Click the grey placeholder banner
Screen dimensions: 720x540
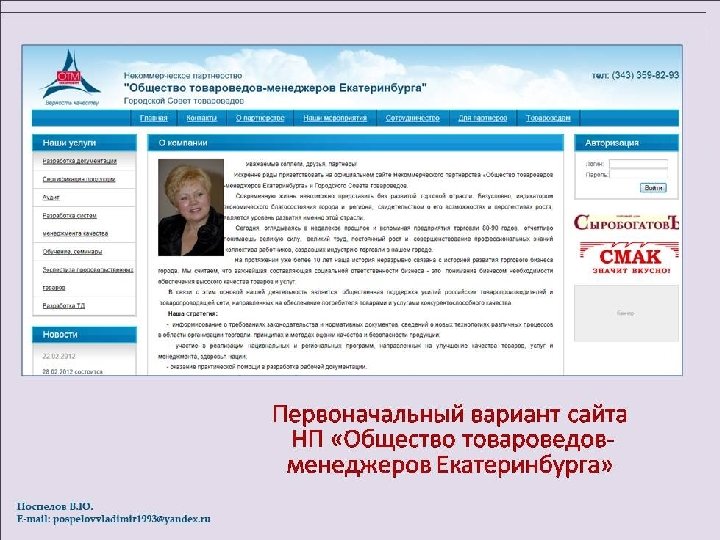tap(626, 313)
